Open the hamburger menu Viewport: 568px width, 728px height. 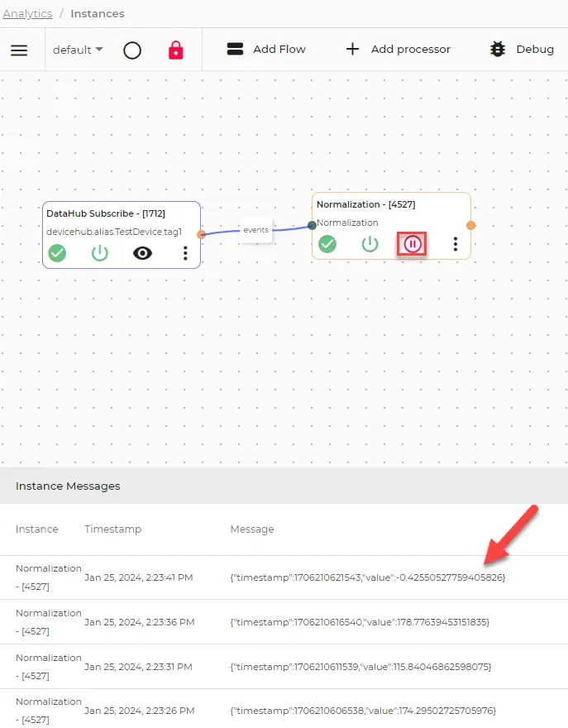pyautogui.click(x=19, y=50)
